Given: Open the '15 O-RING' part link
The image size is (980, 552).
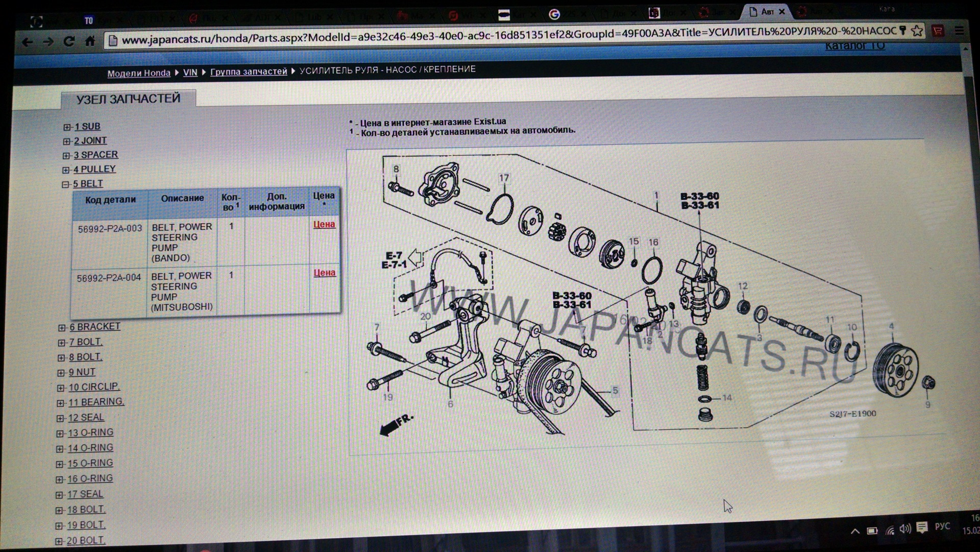Looking at the screenshot, I should [90, 463].
